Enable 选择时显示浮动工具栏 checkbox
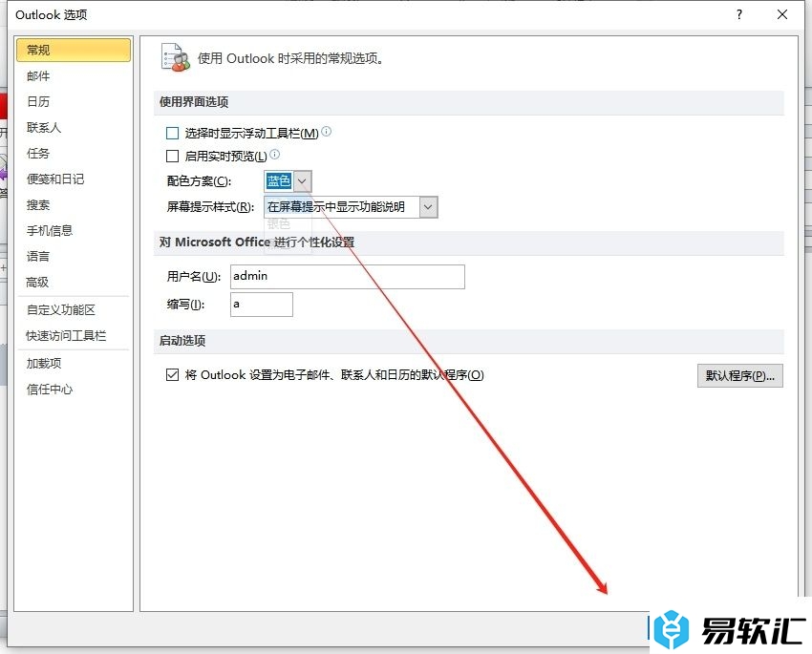This screenshot has height=654, width=812. (x=172, y=134)
